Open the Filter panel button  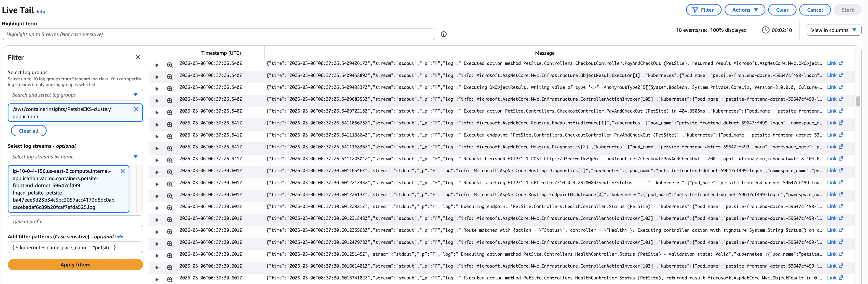pyautogui.click(x=703, y=10)
